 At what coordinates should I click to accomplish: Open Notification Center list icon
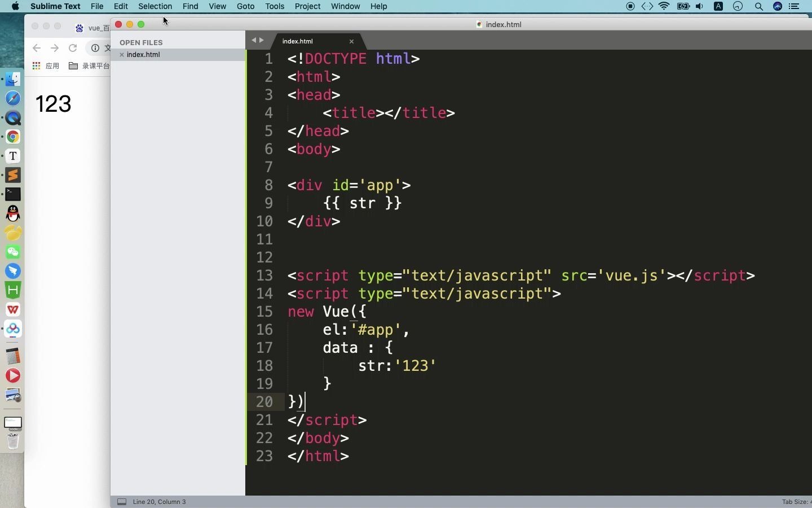[795, 6]
